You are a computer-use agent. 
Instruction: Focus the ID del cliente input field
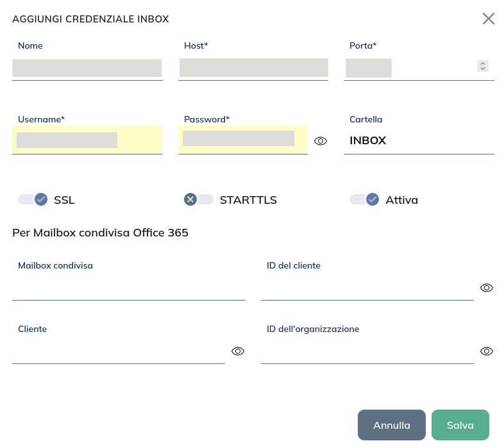click(x=367, y=288)
